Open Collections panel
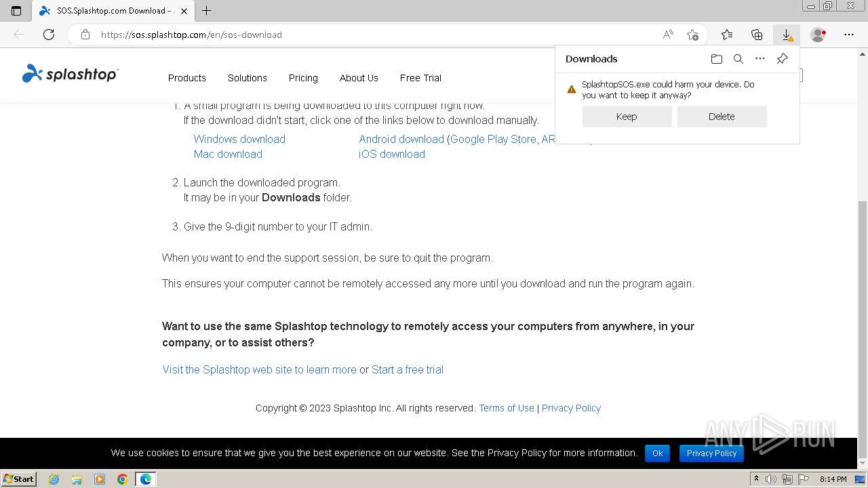 point(757,35)
